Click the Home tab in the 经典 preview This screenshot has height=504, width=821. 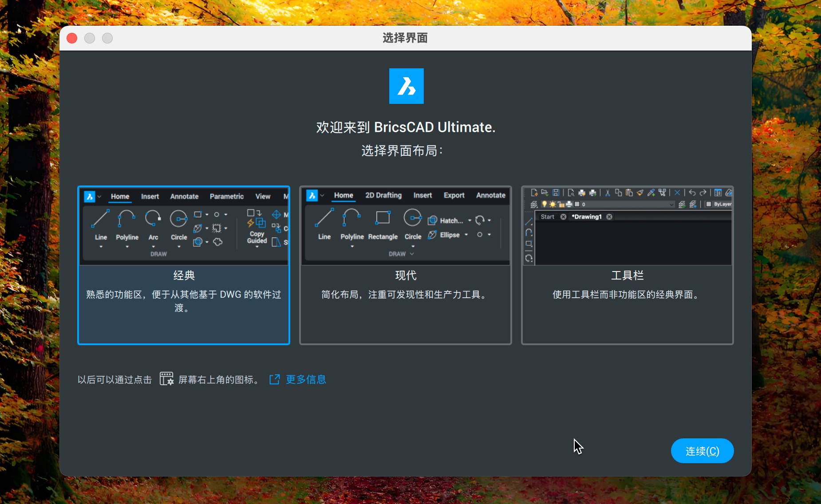[x=120, y=197]
